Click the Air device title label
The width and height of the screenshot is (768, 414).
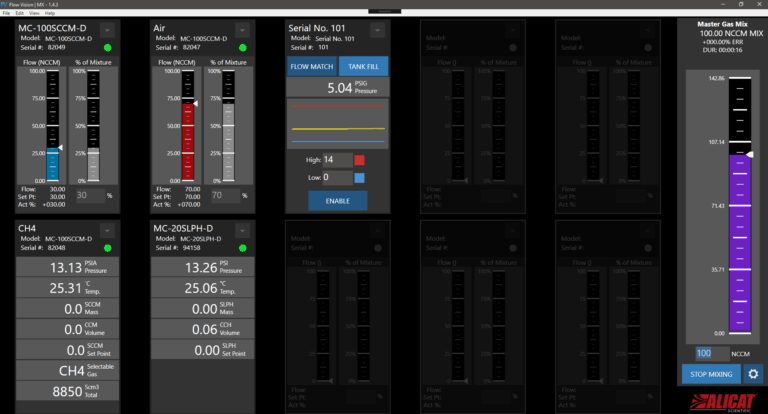159,28
